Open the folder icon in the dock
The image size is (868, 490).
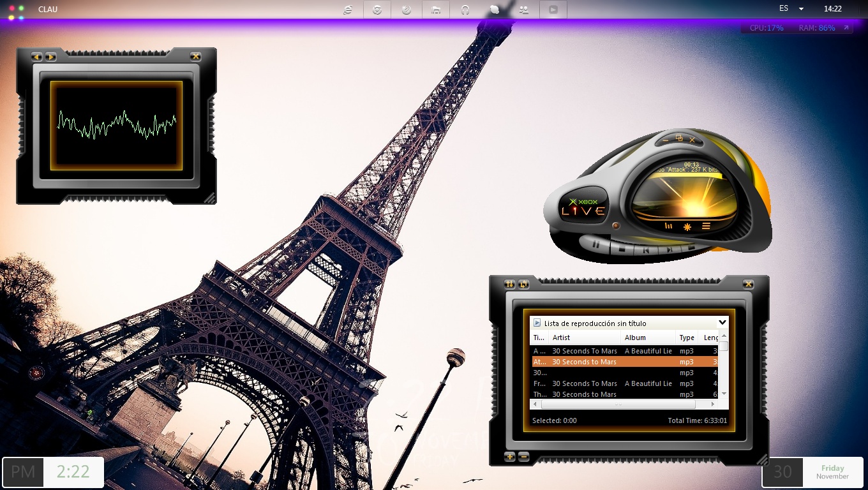click(x=436, y=10)
